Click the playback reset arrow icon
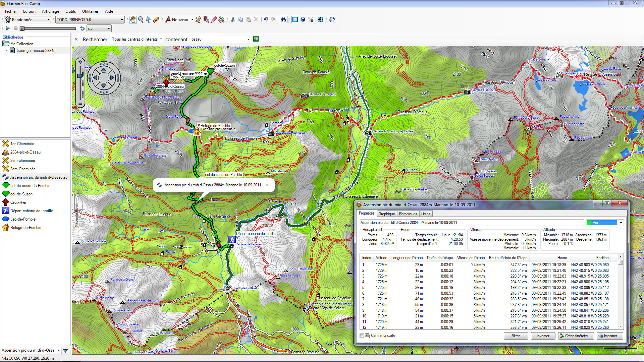Viewport: 644px width, 362px height. coord(82,28)
